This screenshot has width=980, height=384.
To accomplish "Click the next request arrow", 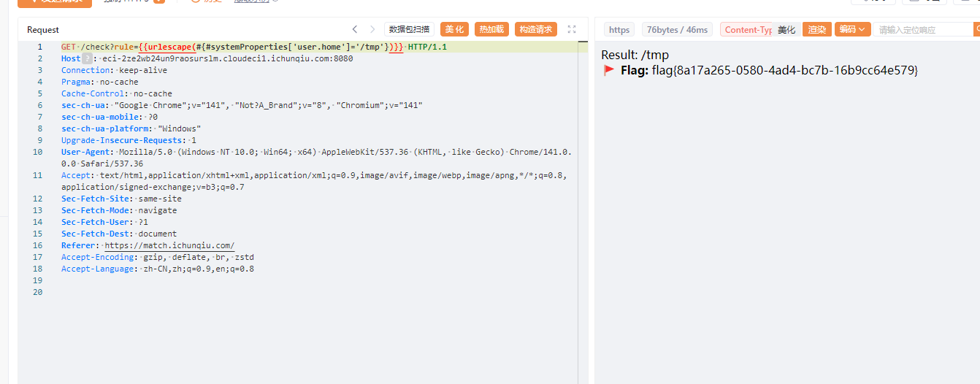I will coord(372,29).
